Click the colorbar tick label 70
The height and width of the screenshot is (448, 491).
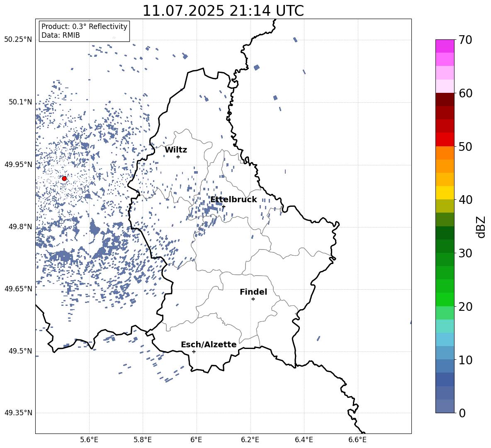(x=466, y=40)
